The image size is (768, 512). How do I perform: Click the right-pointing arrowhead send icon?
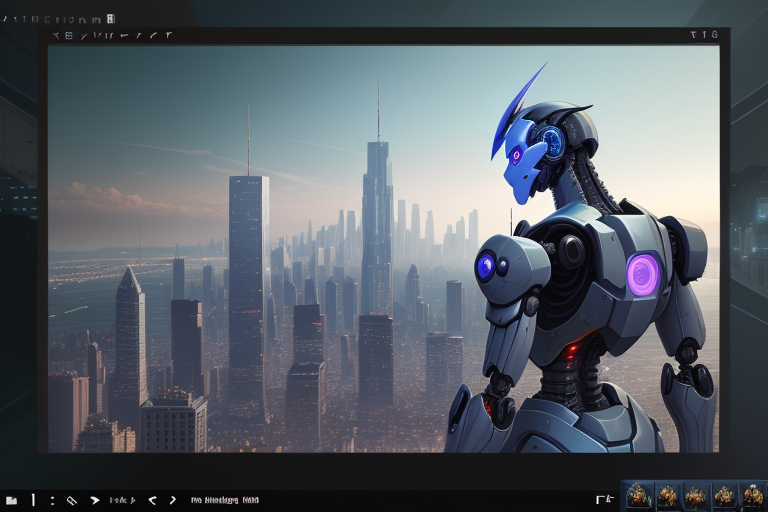[95, 499]
